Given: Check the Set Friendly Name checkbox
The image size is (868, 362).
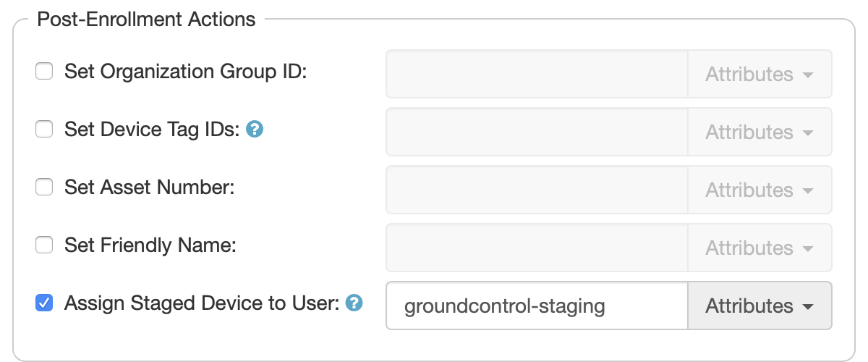Looking at the screenshot, I should tap(45, 245).
